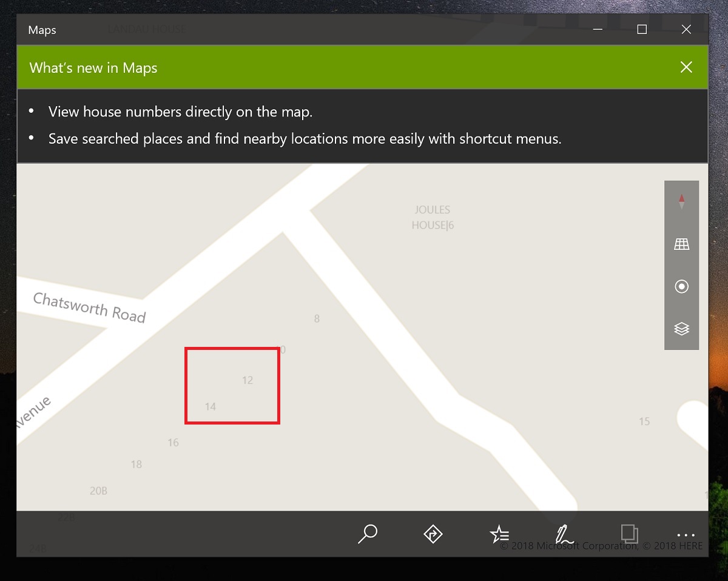
Task: Open the Directions diamond icon
Action: click(x=433, y=534)
